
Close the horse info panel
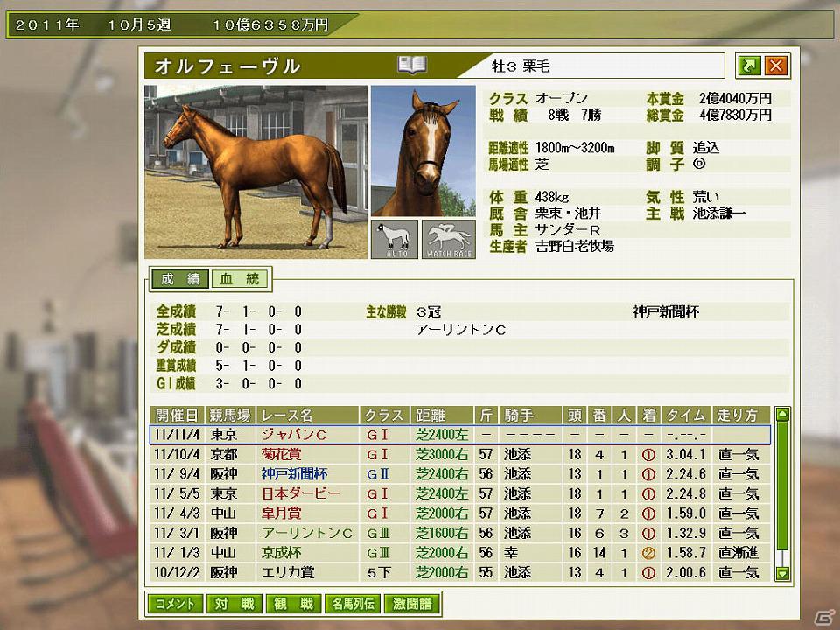click(x=775, y=66)
